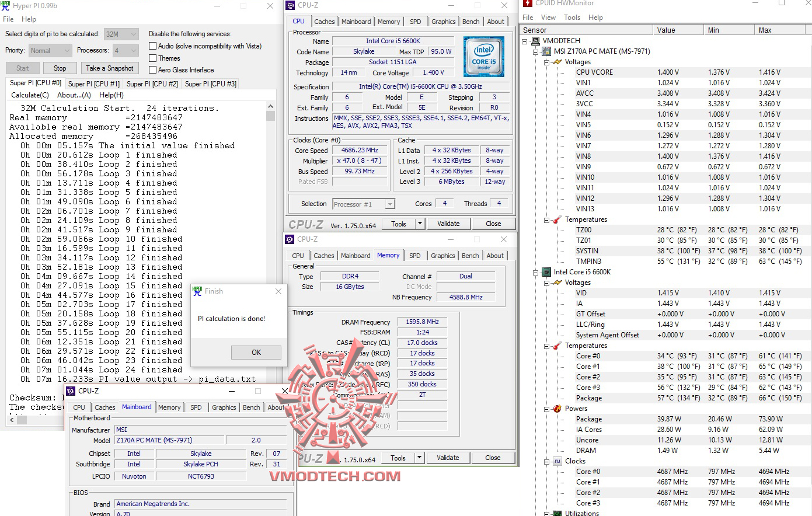812x516 pixels.
Task: Click the CPU Voltages icon under Intel Core i5
Action: 557,283
